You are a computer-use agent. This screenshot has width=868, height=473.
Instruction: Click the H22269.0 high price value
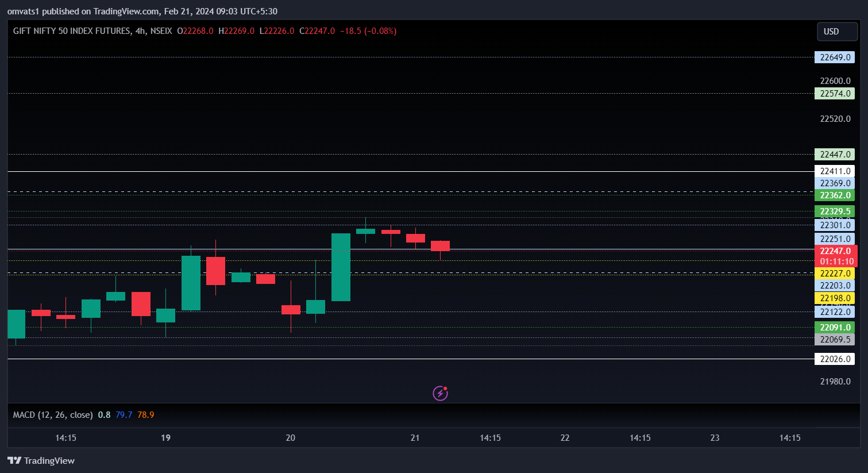[x=236, y=31]
